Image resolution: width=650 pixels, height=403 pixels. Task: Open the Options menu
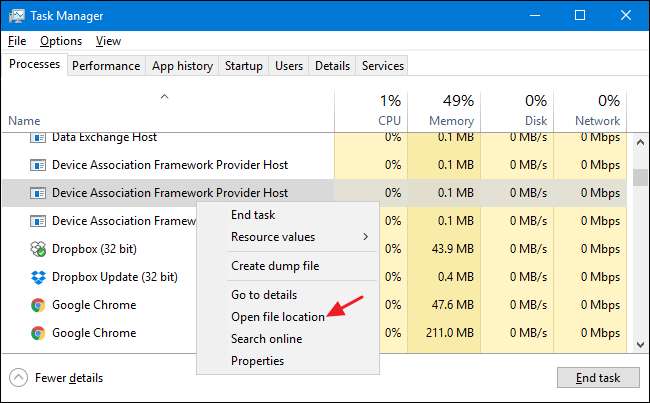click(x=61, y=41)
